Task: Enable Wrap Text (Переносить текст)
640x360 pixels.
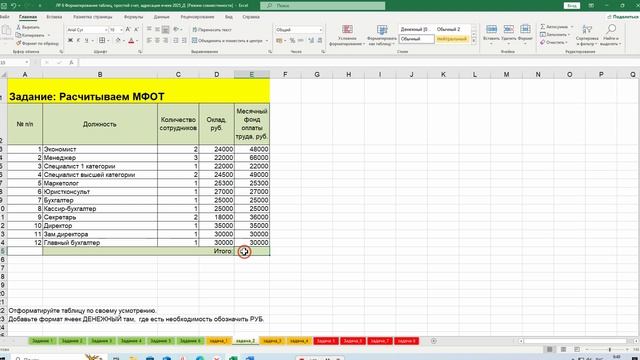Action: (x=212, y=29)
